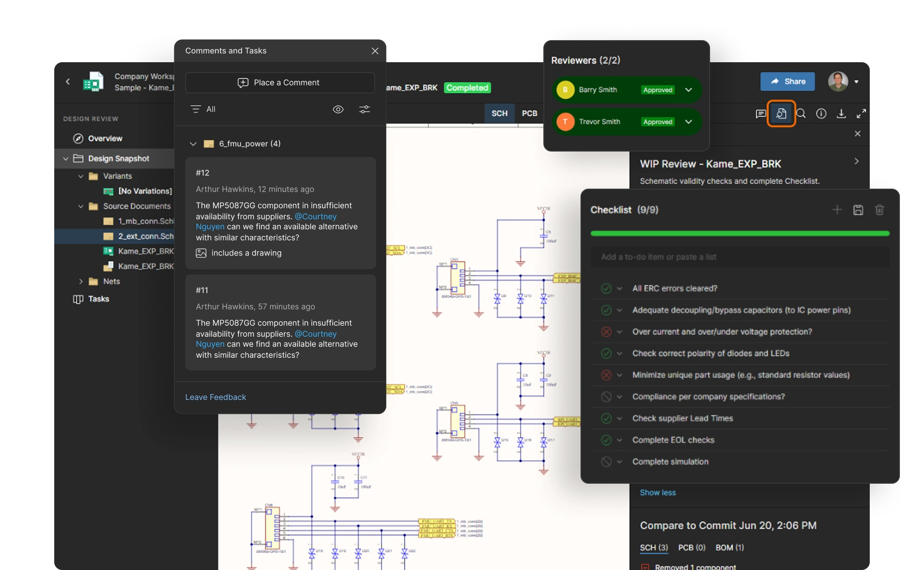Open the design review document icon
Screen dimensions: 924x570
tap(781, 114)
